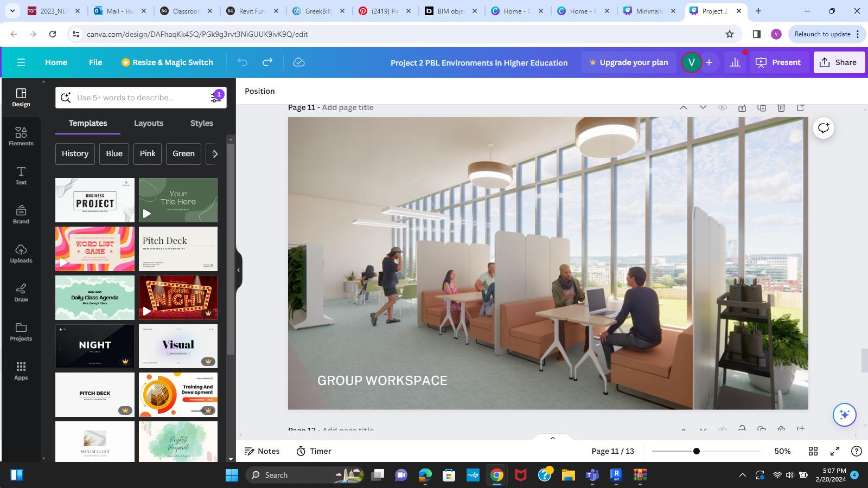Move page 11 down with chevron arrow
868x488 pixels.
pos(703,107)
